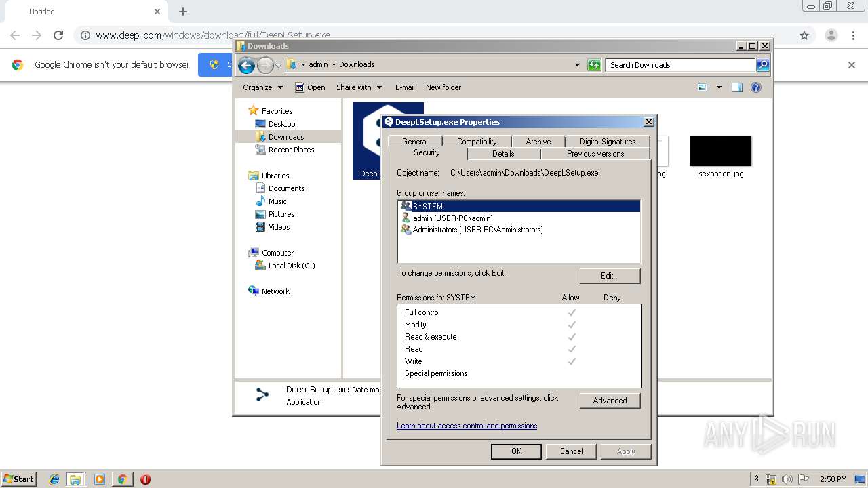
Task: Open recent pages dropdown beside forward arrow
Action: pos(278,65)
